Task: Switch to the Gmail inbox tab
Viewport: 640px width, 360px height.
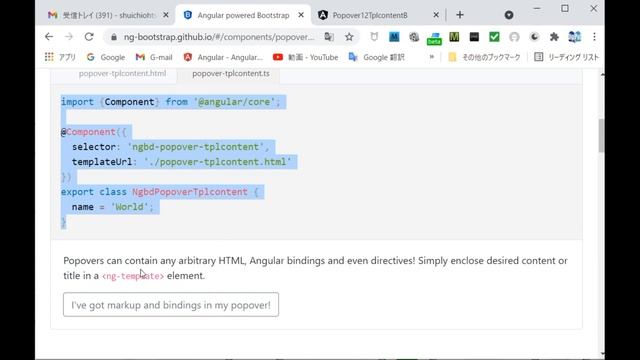Action: point(107,15)
